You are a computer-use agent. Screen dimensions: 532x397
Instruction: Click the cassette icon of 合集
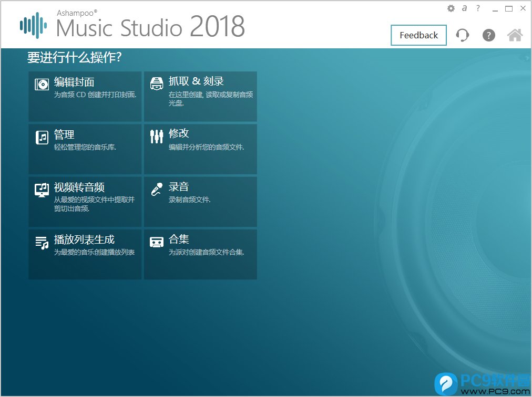(x=157, y=242)
